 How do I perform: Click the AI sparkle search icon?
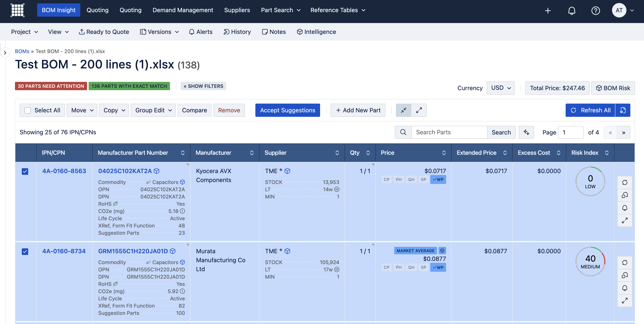[526, 132]
